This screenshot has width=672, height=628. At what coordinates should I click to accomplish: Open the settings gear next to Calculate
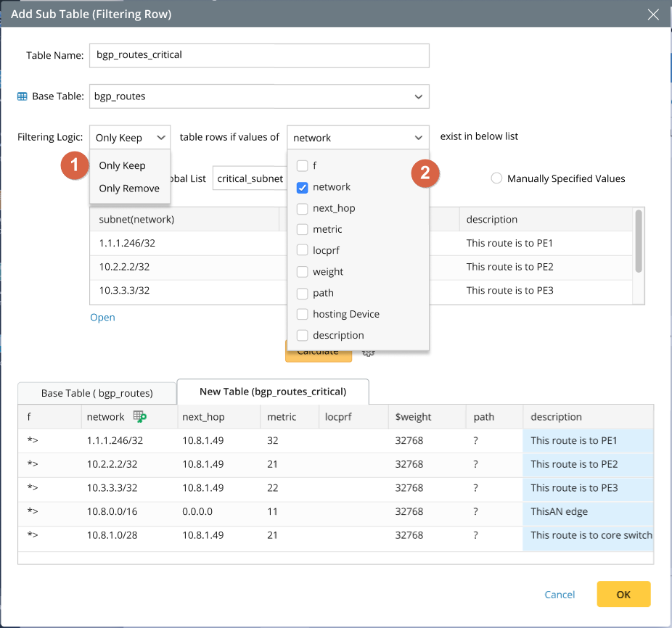click(x=368, y=353)
